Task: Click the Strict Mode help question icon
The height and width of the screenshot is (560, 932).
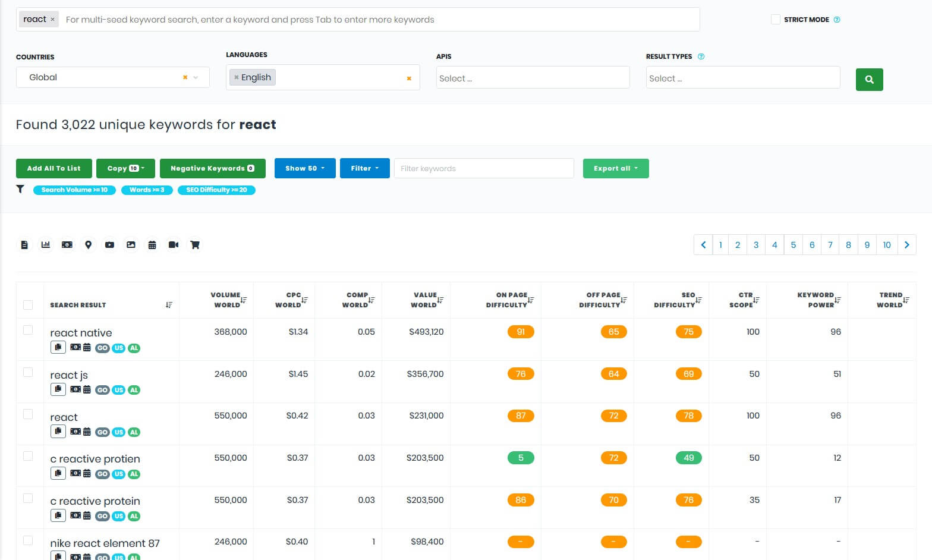Action: pyautogui.click(x=837, y=20)
